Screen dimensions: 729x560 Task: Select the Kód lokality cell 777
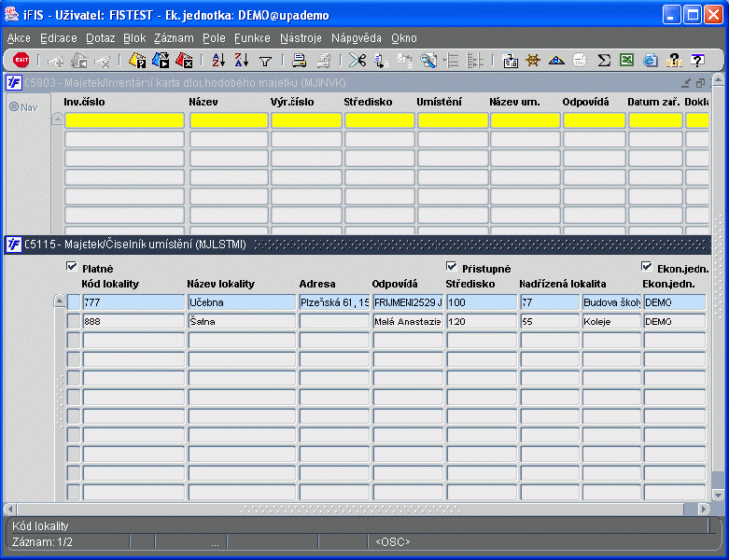point(133,302)
